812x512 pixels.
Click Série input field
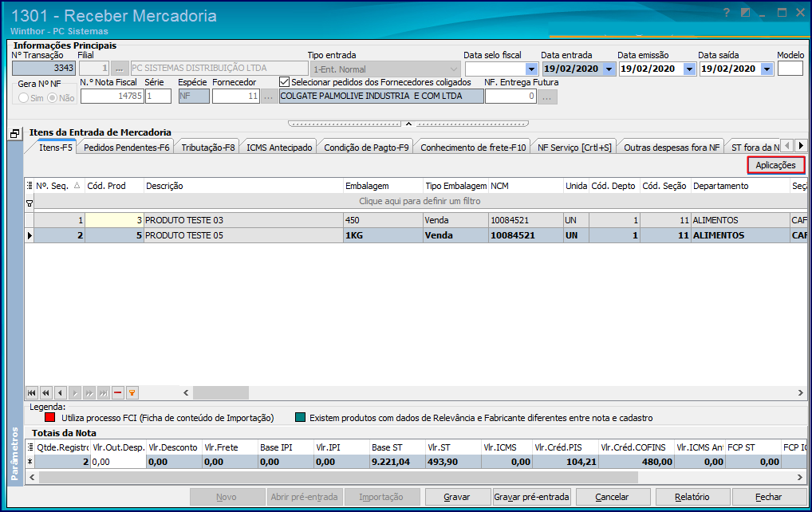click(158, 96)
